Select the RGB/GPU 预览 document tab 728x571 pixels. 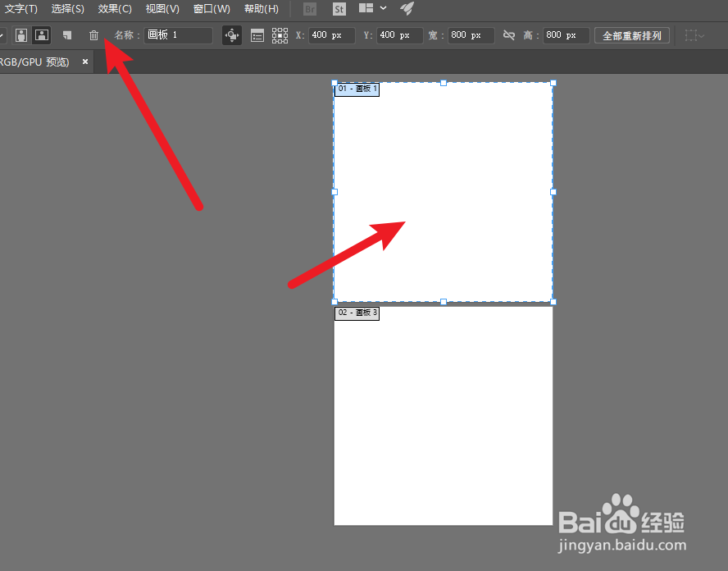coord(34,62)
